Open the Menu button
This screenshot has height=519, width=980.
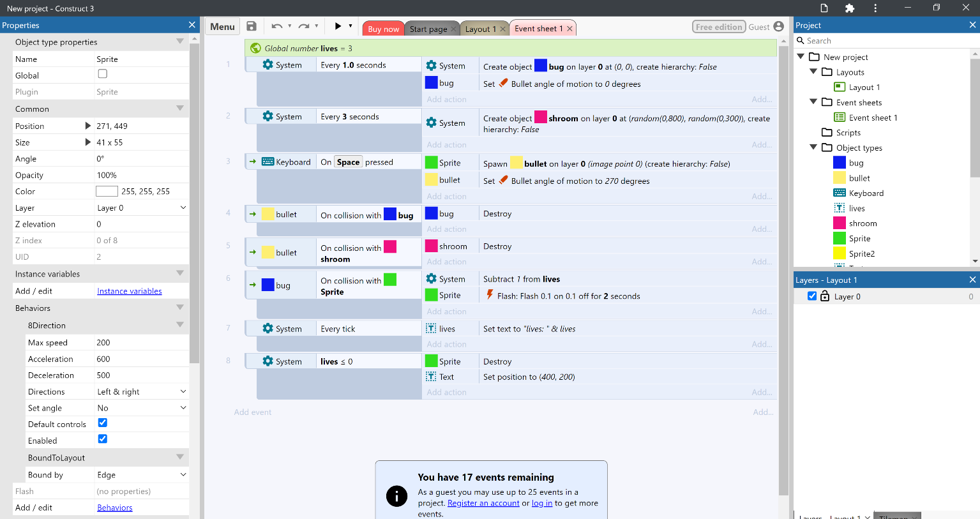click(222, 26)
